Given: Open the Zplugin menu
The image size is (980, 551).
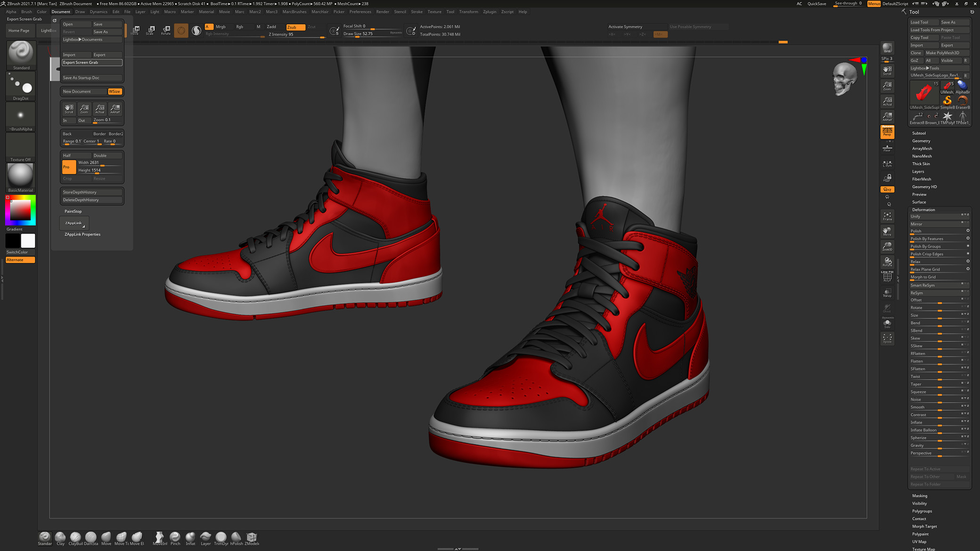Looking at the screenshot, I should (490, 12).
